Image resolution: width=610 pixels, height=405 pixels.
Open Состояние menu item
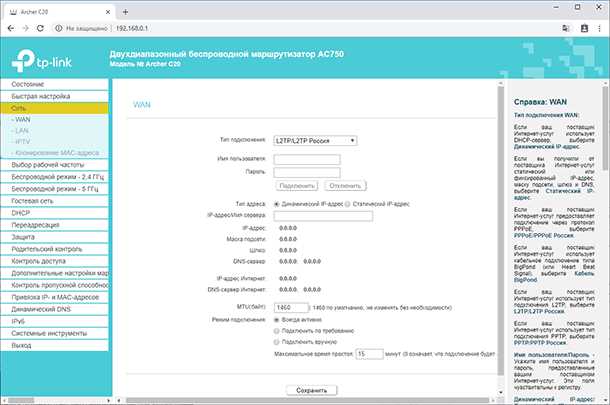click(x=54, y=84)
